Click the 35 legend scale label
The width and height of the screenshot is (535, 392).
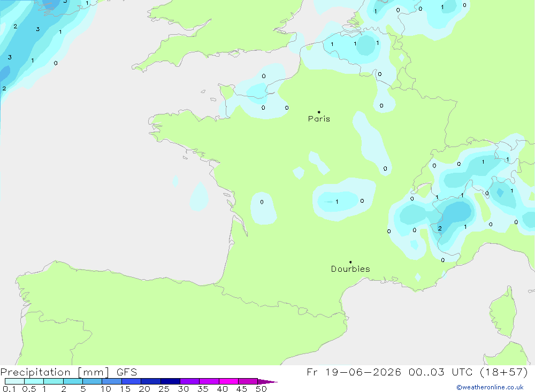click(203, 389)
